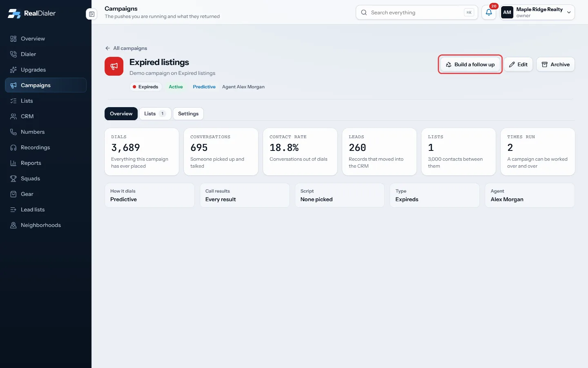
Task: Click the Dialer phone icon in sidebar
Action: click(x=13, y=54)
